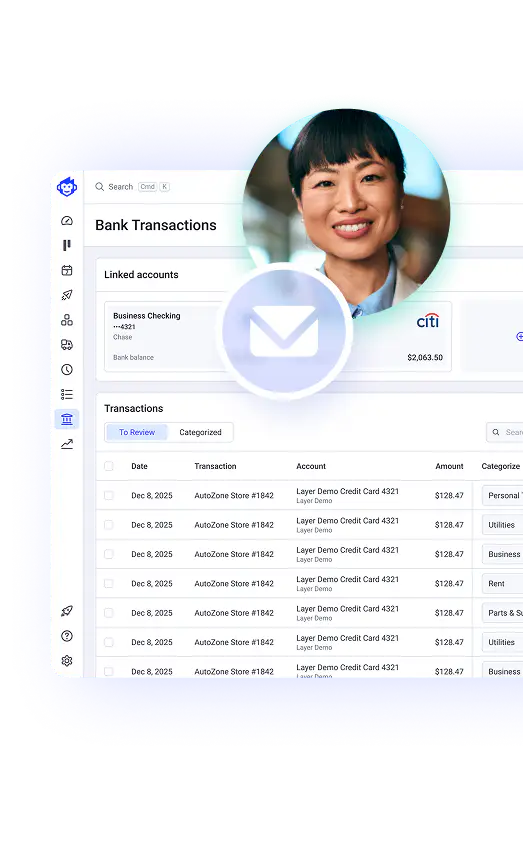523x848 pixels.
Task: Click the magnifier icon beside Search
Action: [x=100, y=187]
